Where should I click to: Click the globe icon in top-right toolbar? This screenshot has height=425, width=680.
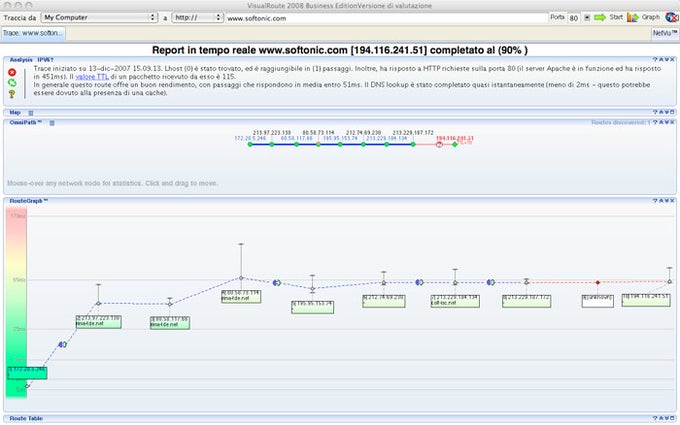coord(672,17)
